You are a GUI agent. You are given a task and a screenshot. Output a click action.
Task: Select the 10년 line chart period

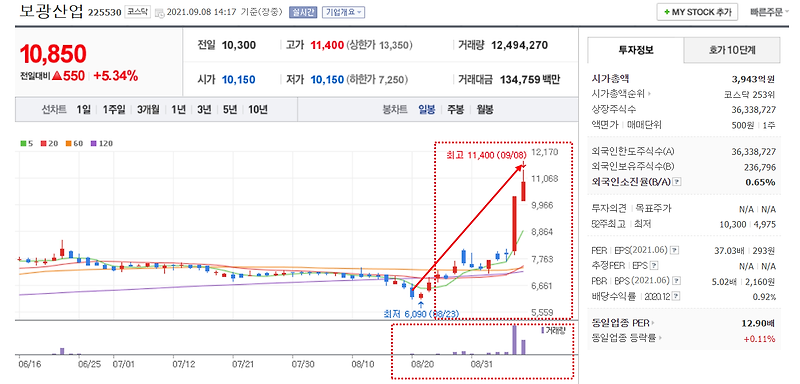pos(258,110)
